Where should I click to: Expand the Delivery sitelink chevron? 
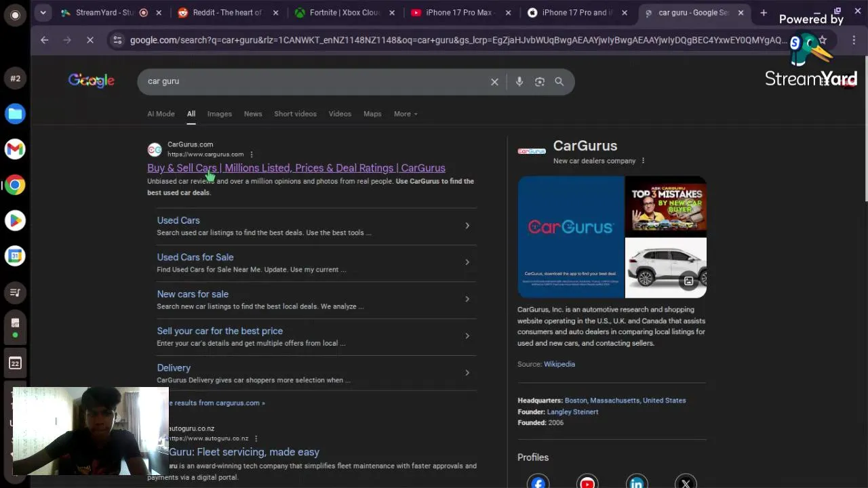[467, 373]
